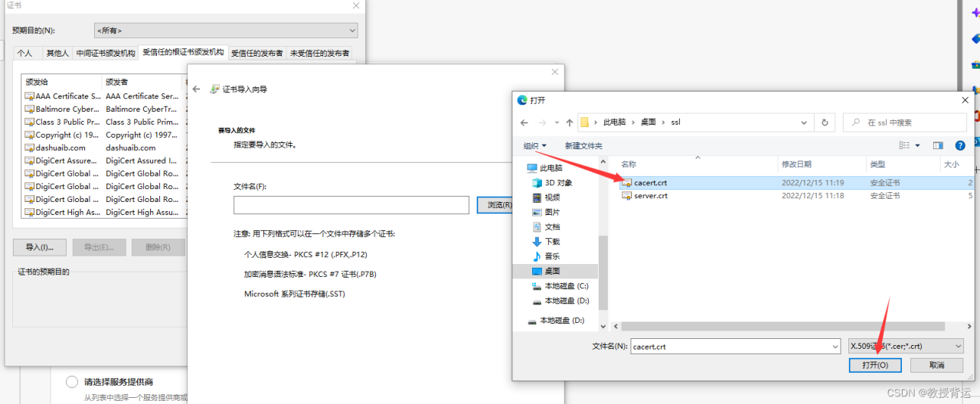Click the 桌面 breadcrumb in address bar
The height and width of the screenshot is (404, 980).
648,122
